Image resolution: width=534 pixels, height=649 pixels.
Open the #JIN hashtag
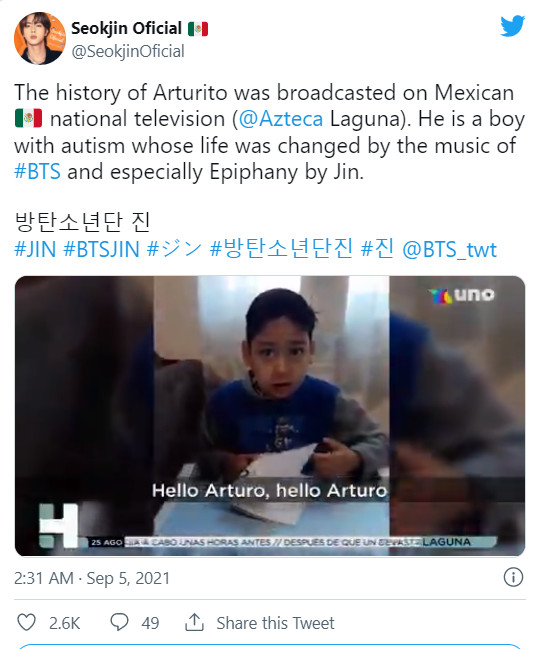[x=35, y=250]
